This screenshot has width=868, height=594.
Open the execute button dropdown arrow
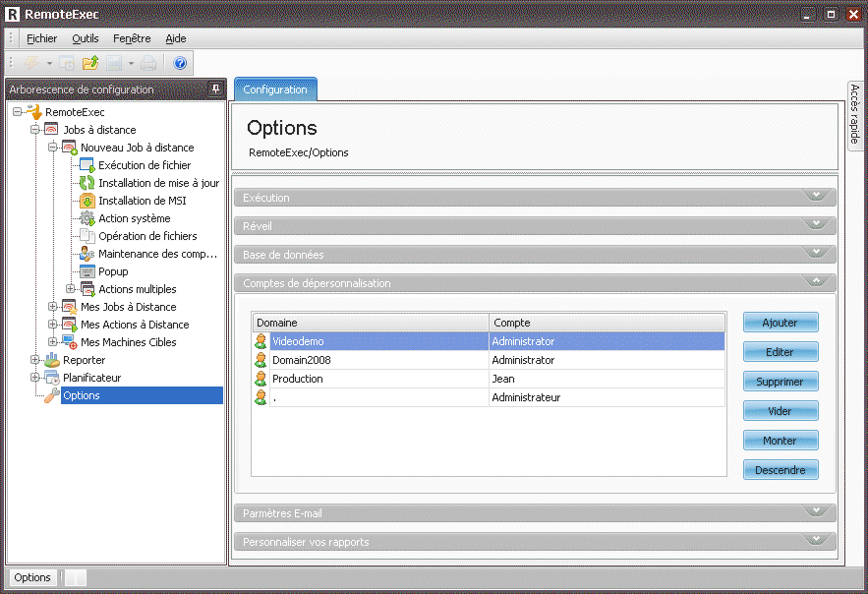(49, 64)
